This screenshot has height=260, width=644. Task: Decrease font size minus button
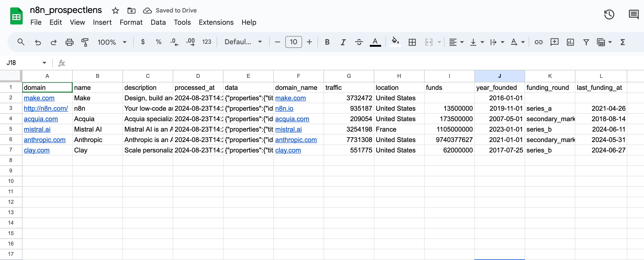pos(277,42)
